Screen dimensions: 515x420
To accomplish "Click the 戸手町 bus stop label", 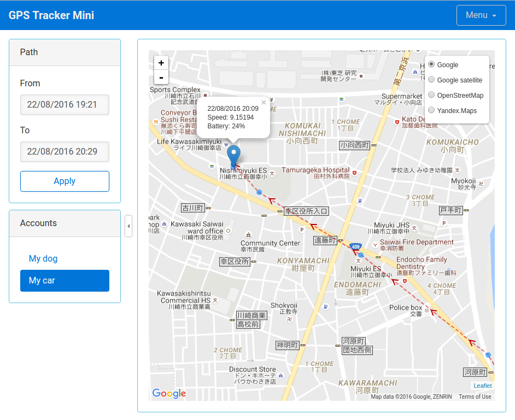I will click(x=450, y=210).
